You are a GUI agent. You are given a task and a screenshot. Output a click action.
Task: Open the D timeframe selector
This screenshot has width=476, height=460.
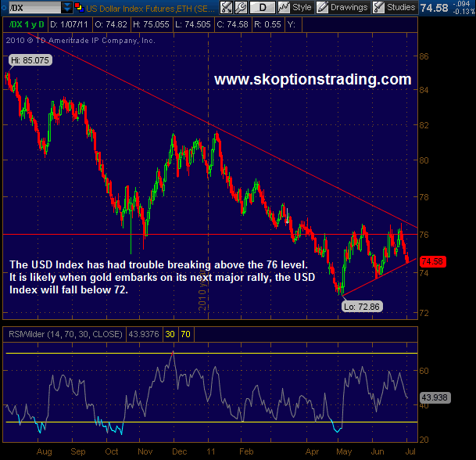point(263,8)
